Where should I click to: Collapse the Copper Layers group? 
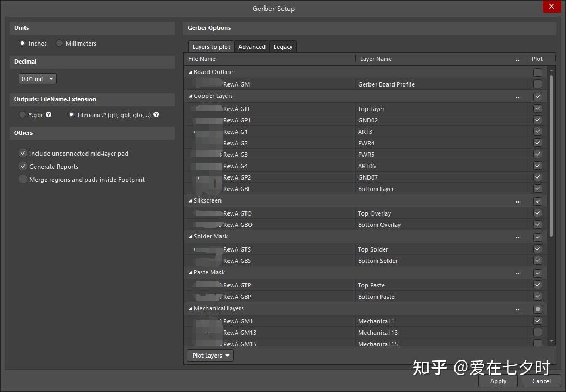click(x=190, y=96)
